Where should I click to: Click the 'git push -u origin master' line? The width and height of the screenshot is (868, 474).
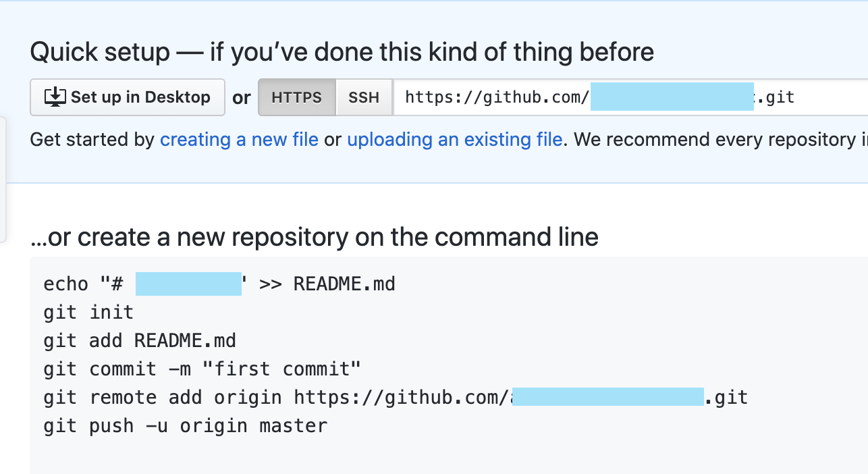[x=186, y=426]
